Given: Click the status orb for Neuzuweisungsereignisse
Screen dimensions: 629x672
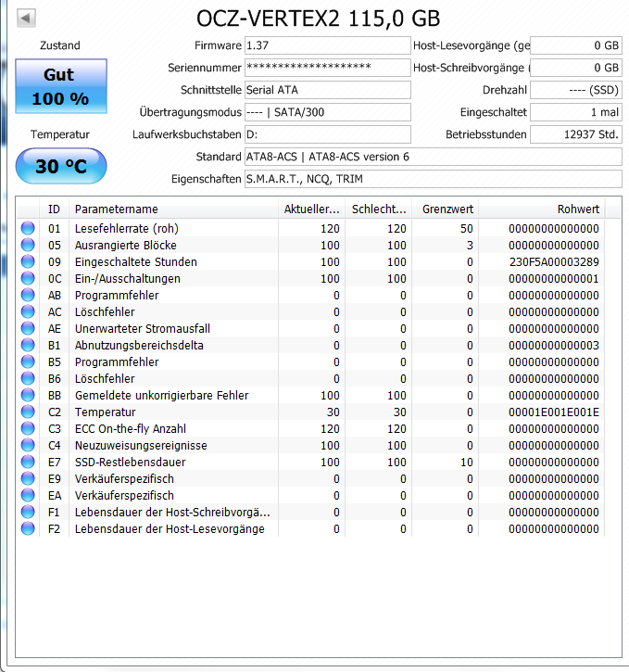Looking at the screenshot, I should coord(28,445).
